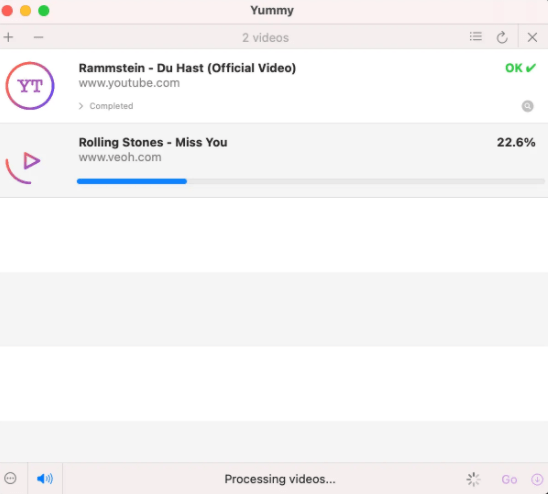The height and width of the screenshot is (494, 548).
Task: Click the www.veoh.com source text
Action: click(x=120, y=157)
